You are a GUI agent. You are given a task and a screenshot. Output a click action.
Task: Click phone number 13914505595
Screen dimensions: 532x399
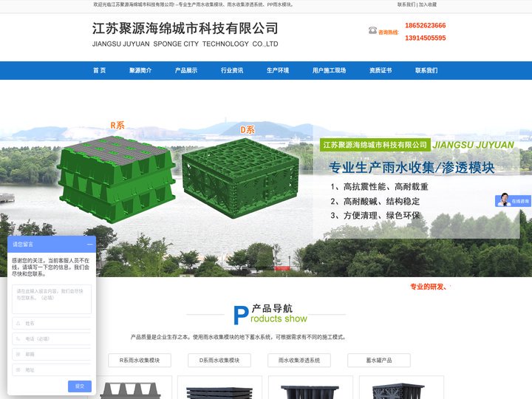(425, 38)
